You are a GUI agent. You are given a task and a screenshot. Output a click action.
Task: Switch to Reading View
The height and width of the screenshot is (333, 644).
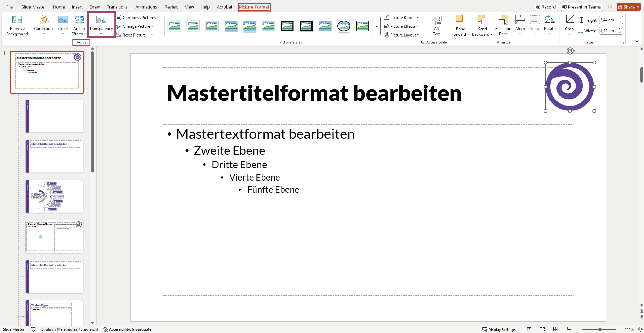click(x=555, y=329)
